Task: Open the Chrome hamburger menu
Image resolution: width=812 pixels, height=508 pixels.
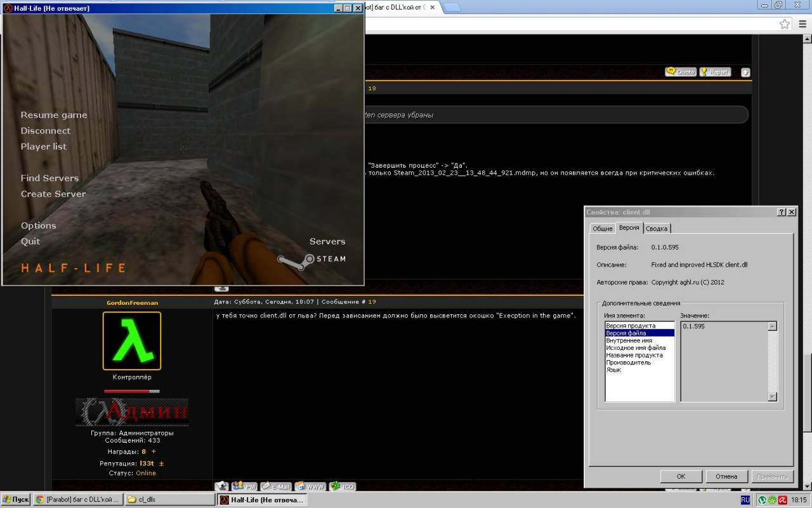Action: coord(802,24)
